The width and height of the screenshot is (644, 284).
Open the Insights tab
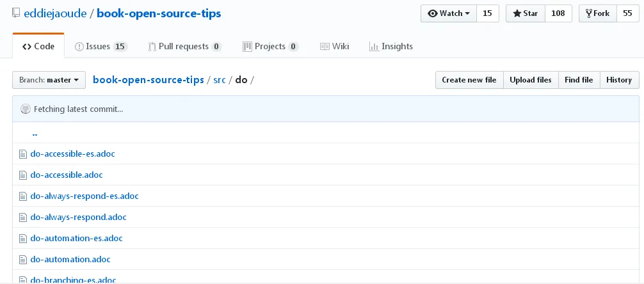(391, 47)
